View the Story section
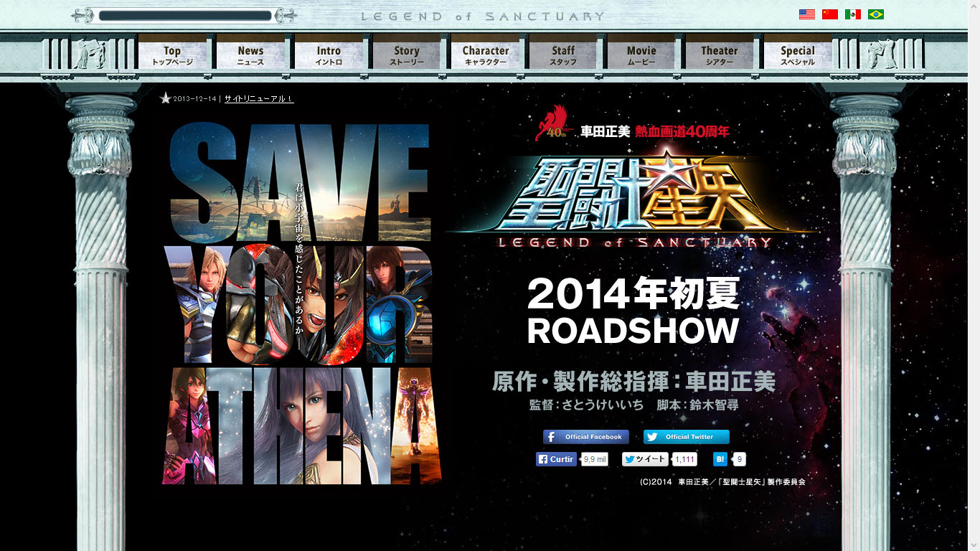 click(407, 55)
